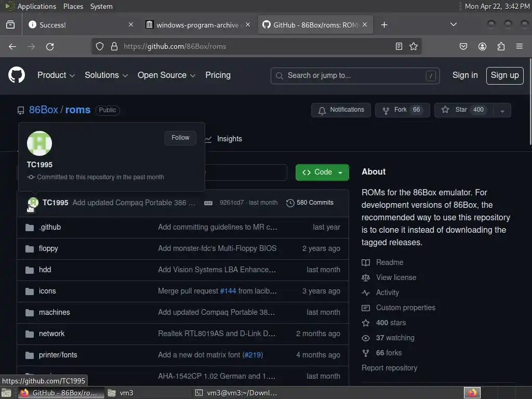The image size is (532, 399).
Task: Click the floppy folder icon
Action: coord(30,249)
